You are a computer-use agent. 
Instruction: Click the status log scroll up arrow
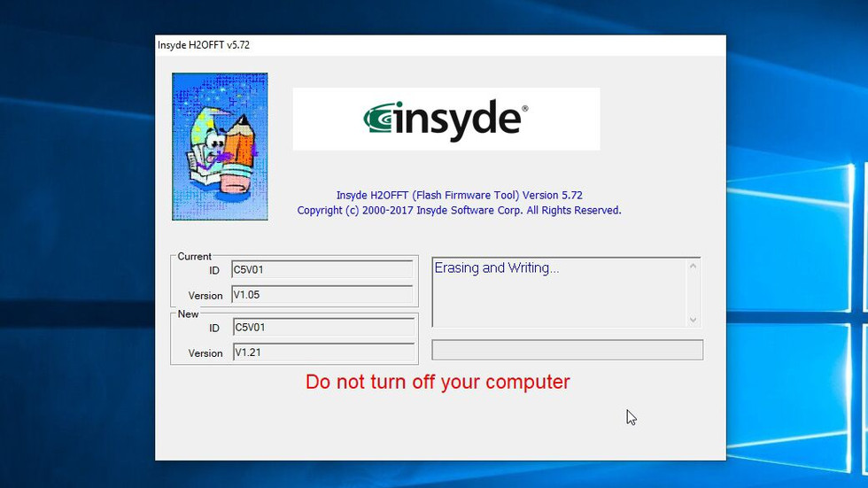point(693,266)
